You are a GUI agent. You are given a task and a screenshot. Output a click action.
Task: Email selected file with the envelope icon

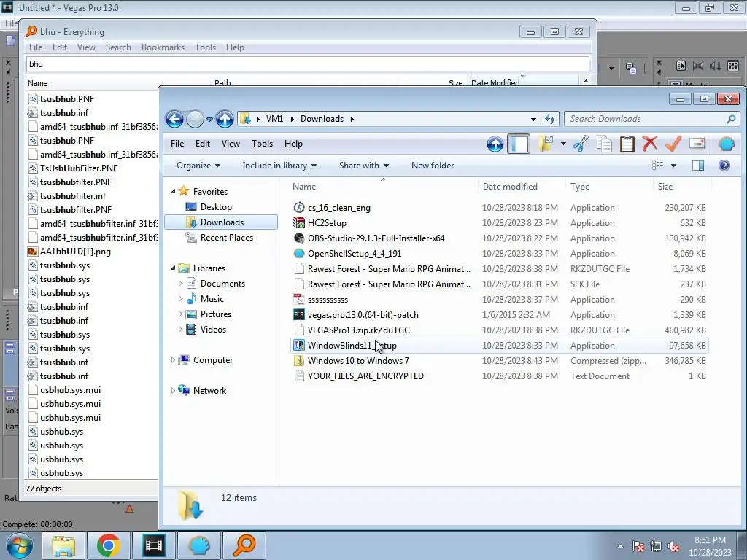coord(697,144)
